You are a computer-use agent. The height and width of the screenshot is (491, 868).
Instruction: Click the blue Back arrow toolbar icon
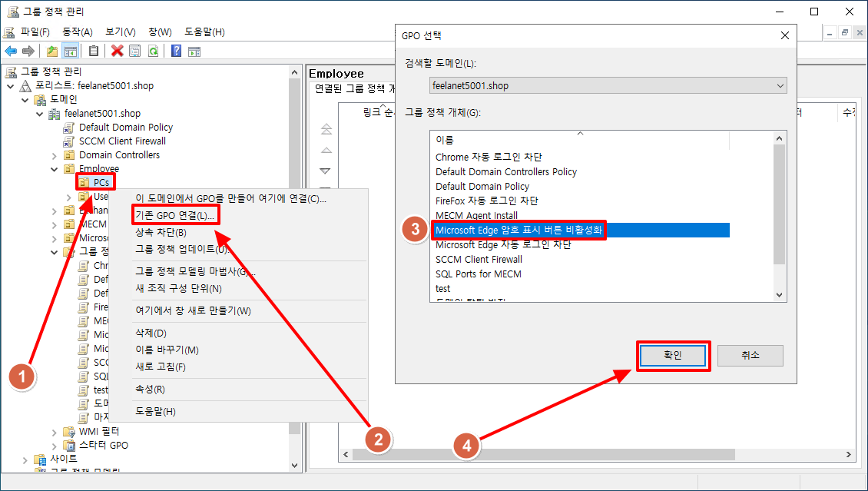[11, 51]
